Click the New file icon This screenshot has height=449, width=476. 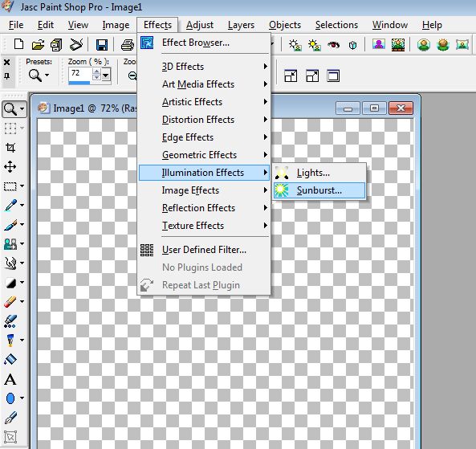18,44
